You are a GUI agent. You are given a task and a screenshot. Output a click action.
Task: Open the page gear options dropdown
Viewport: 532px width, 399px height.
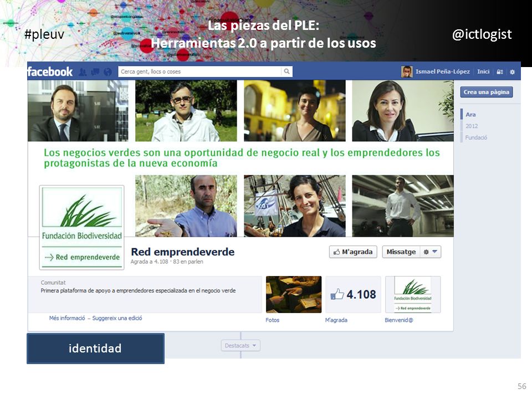(431, 252)
